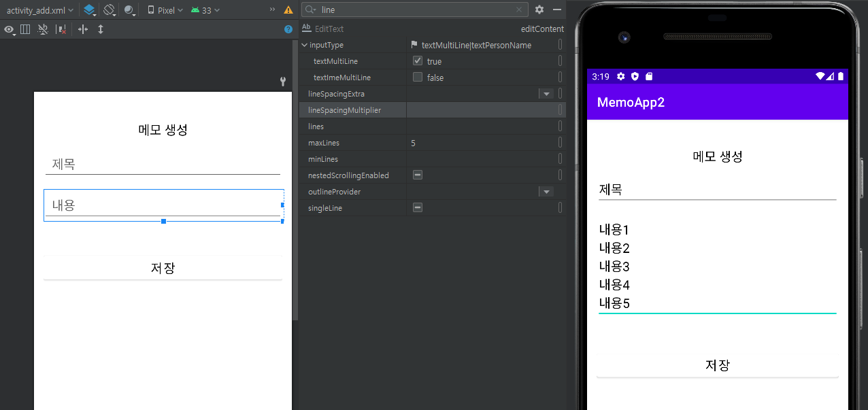Open the layout warnings triangle icon
Viewport: 868px width, 410px height.
click(x=288, y=10)
